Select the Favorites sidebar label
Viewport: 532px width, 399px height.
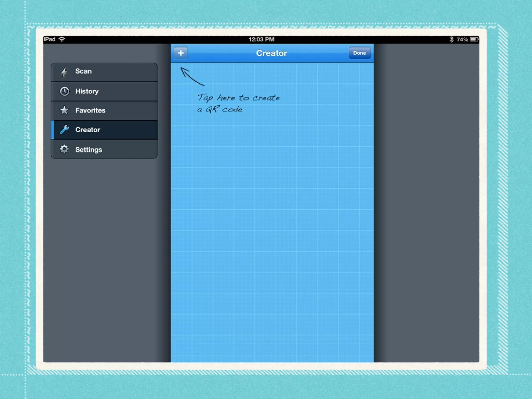[x=90, y=110]
